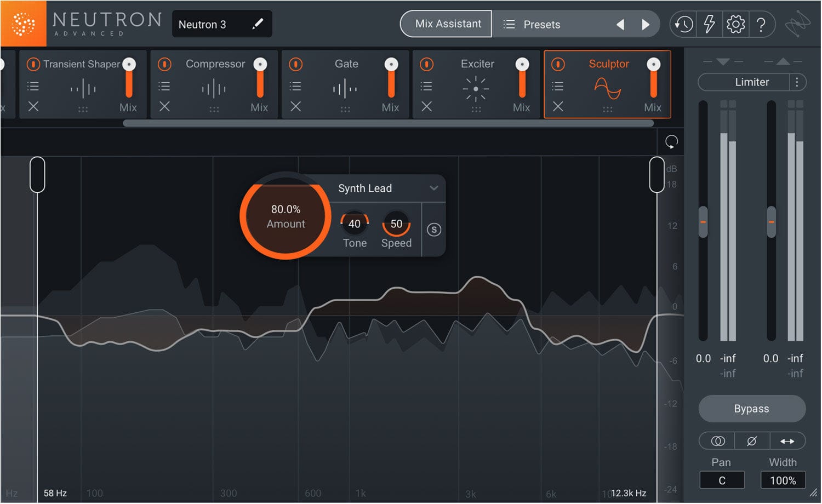822x504 pixels.
Task: Click the output gain link up triangle
Action: [x=783, y=61]
